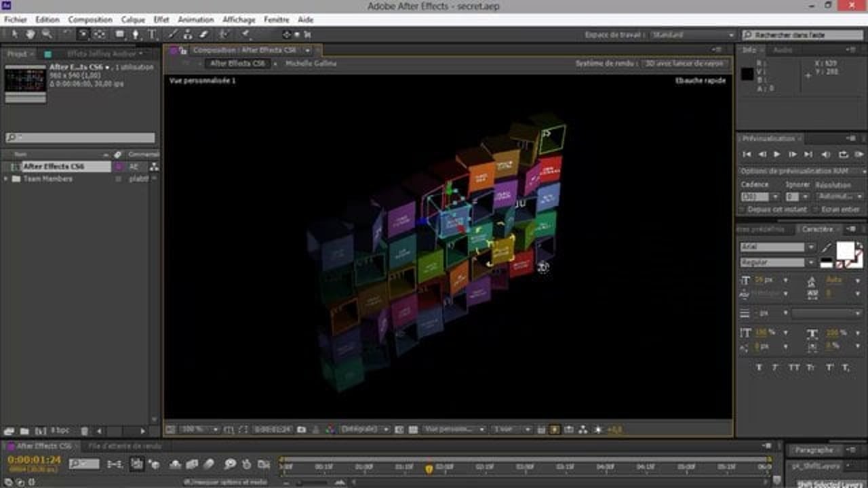Click the Ebauche rapide button
The image size is (868, 488).
point(698,79)
